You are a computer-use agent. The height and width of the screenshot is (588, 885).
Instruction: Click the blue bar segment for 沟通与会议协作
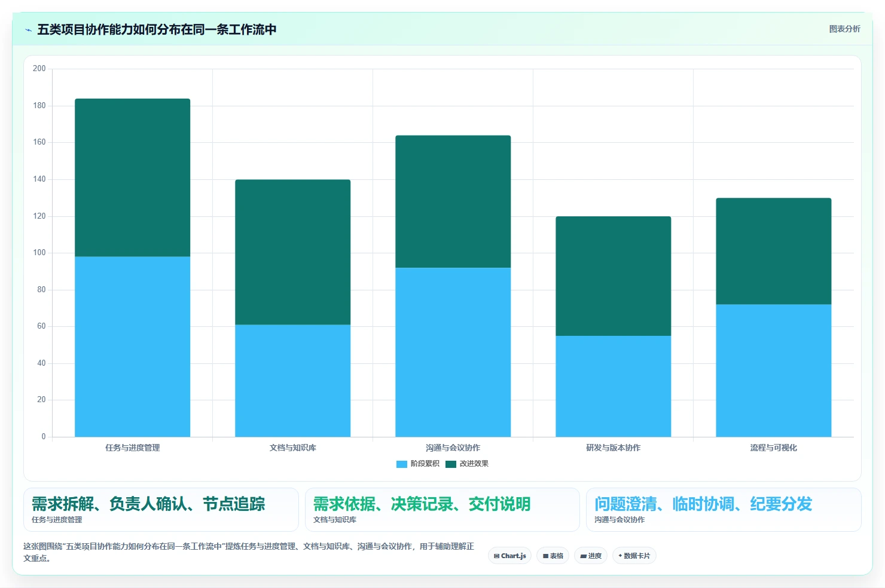pyautogui.click(x=453, y=352)
